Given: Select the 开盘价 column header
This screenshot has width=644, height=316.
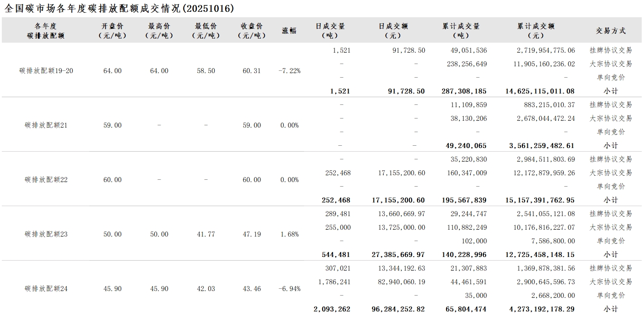Looking at the screenshot, I should (x=112, y=31).
